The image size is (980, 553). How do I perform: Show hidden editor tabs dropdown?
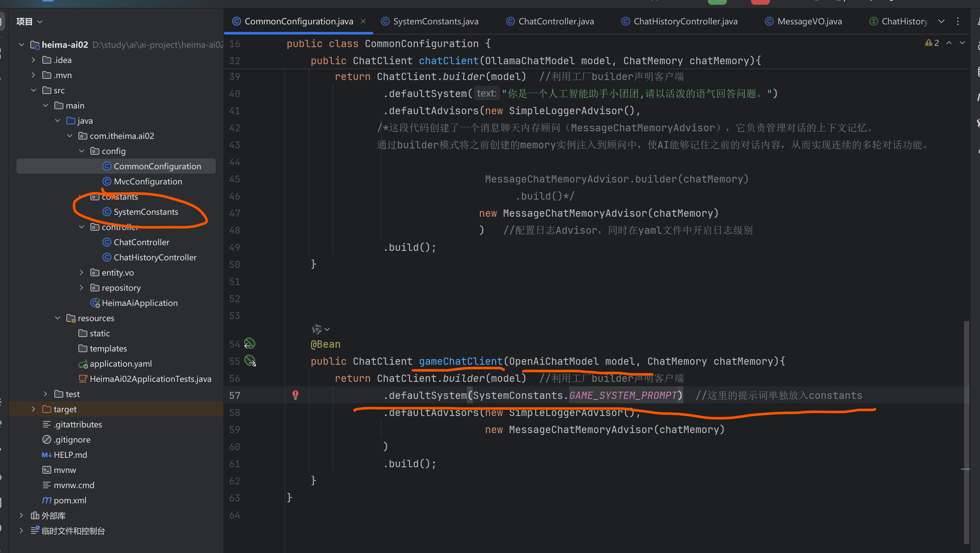tap(941, 21)
